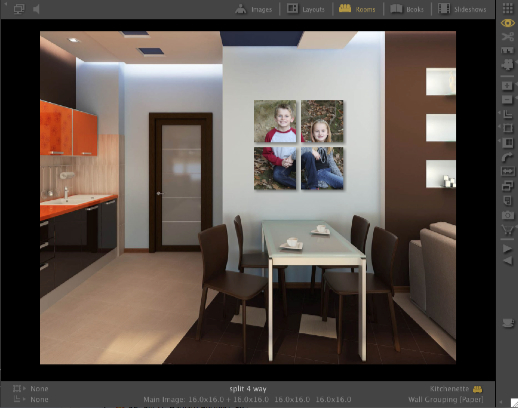The height and width of the screenshot is (408, 518).
Task: Click the 'Kitchenette' room name
Action: point(449,389)
